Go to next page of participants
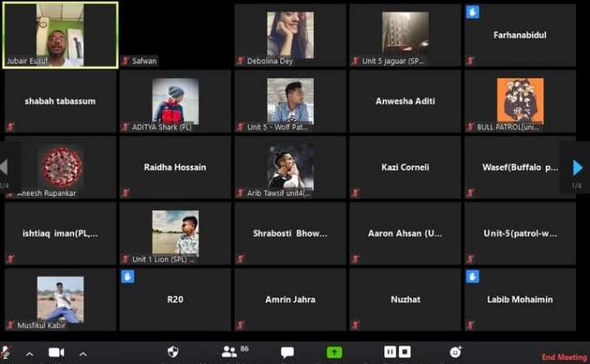The width and height of the screenshot is (590, 364). tap(577, 167)
